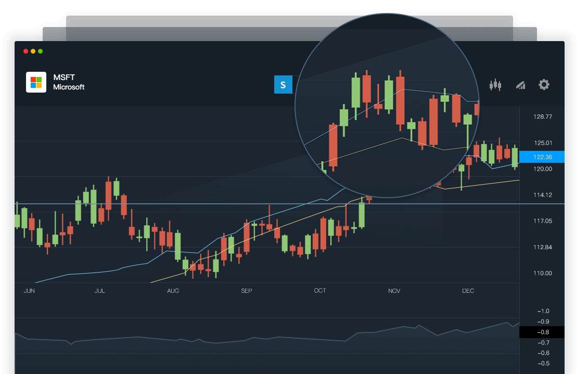Click the DEC month label

click(468, 291)
